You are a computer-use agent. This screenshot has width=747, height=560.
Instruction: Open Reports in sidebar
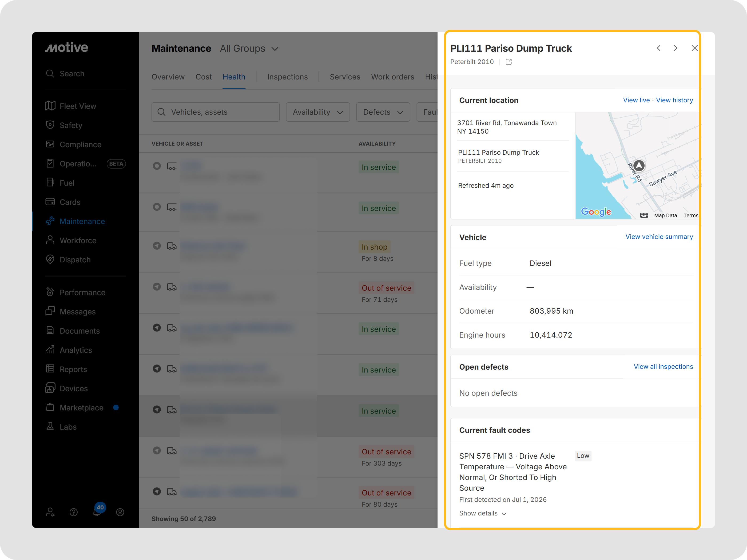tap(66, 370)
